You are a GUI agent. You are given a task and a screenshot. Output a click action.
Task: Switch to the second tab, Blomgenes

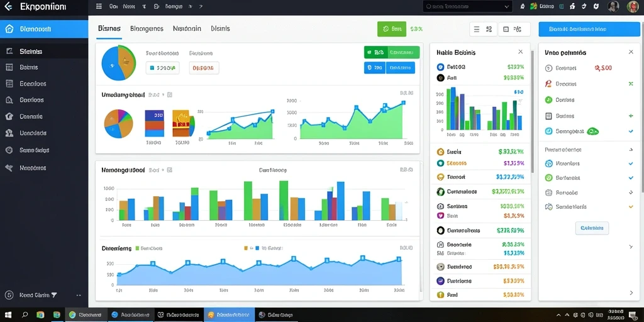tap(147, 29)
